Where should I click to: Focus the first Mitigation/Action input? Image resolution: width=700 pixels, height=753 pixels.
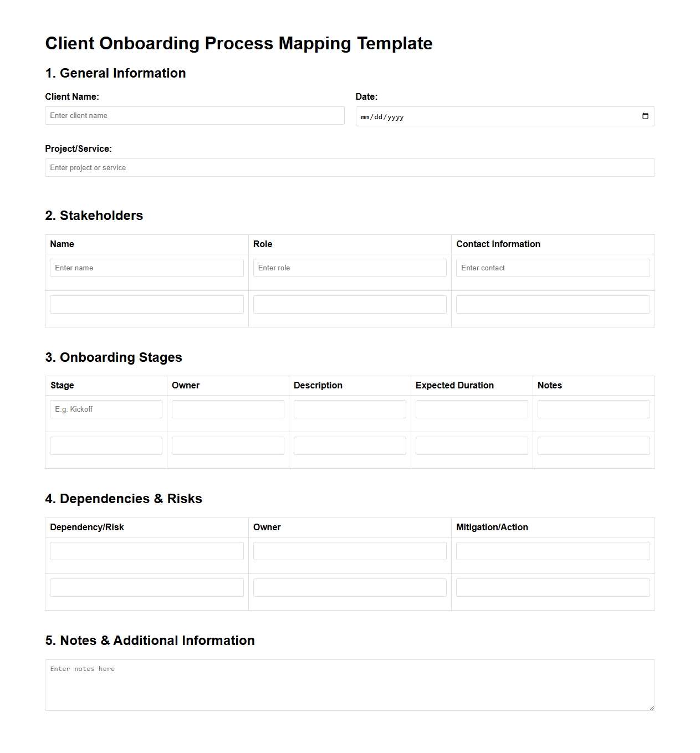pyautogui.click(x=553, y=550)
